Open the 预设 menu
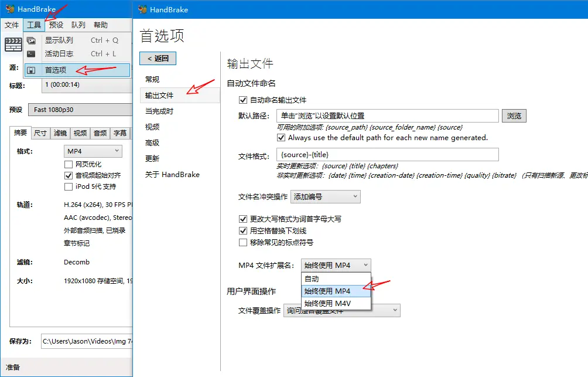The image size is (588, 377). tap(56, 25)
